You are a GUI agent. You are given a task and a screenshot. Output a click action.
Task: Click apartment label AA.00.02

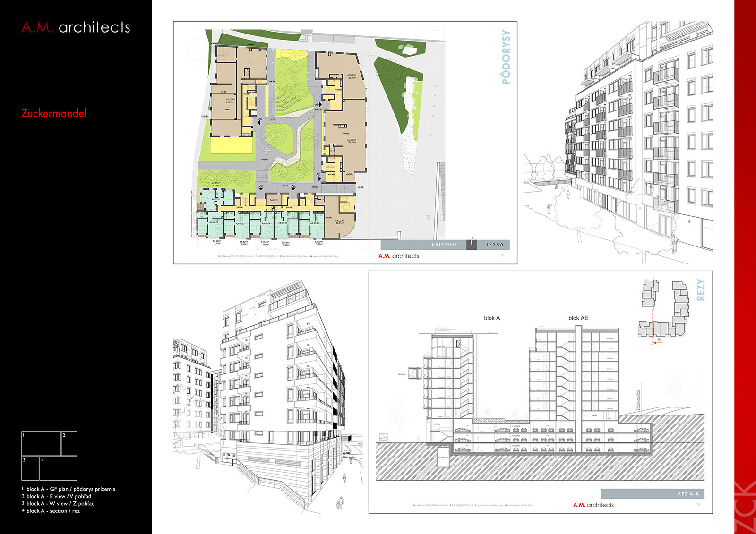click(x=214, y=222)
